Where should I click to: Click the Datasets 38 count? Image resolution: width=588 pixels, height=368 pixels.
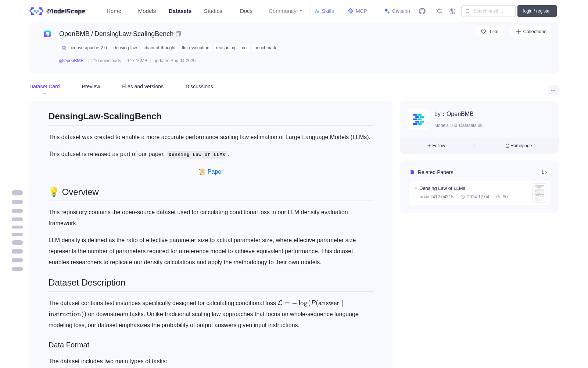coord(471,125)
